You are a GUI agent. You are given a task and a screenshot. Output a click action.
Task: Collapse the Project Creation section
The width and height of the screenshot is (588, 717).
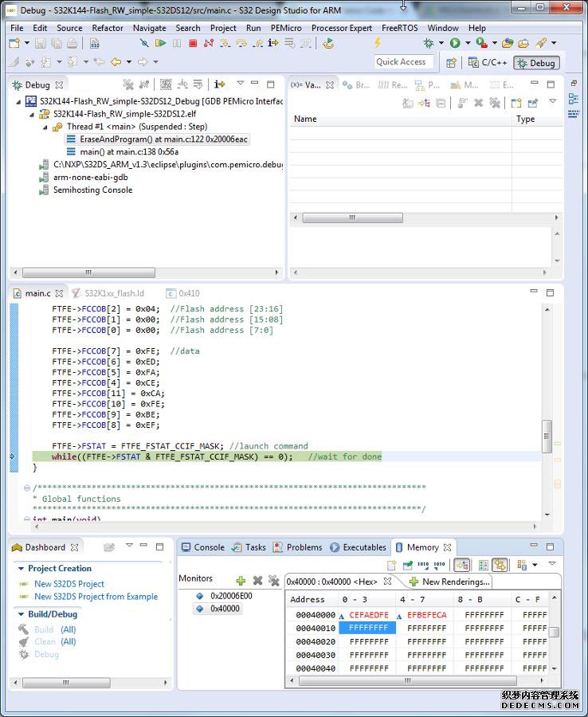tap(21, 568)
